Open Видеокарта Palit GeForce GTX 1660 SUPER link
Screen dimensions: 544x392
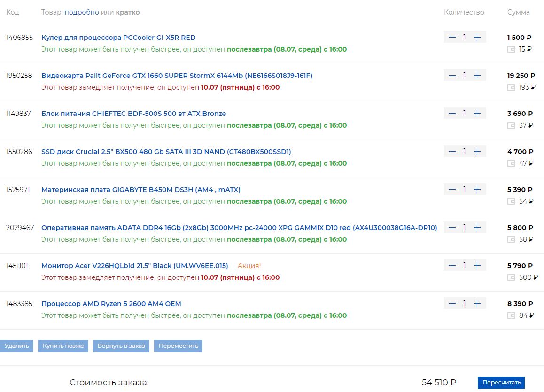click(x=177, y=76)
